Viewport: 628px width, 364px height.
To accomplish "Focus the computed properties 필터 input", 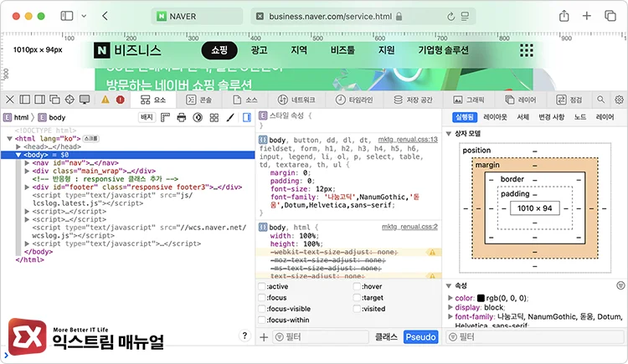I will [x=535, y=337].
